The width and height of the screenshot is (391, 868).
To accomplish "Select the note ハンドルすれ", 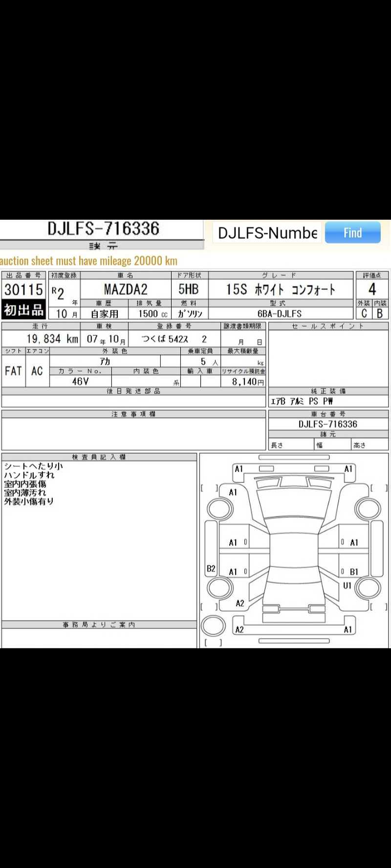I will (29, 475).
